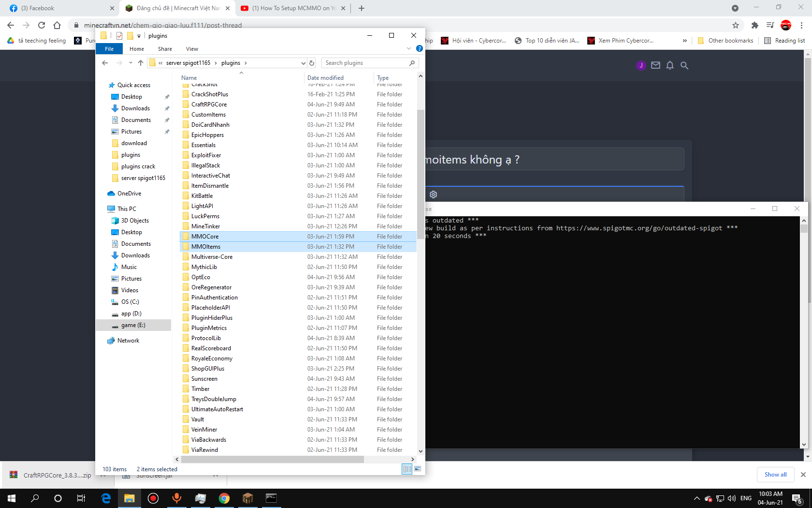Open forum notifications bell

click(670, 65)
